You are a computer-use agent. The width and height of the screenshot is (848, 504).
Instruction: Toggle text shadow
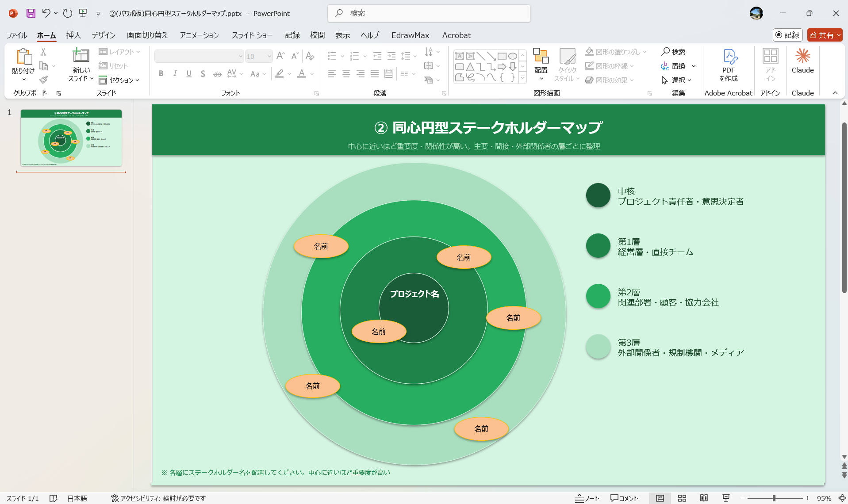(203, 74)
